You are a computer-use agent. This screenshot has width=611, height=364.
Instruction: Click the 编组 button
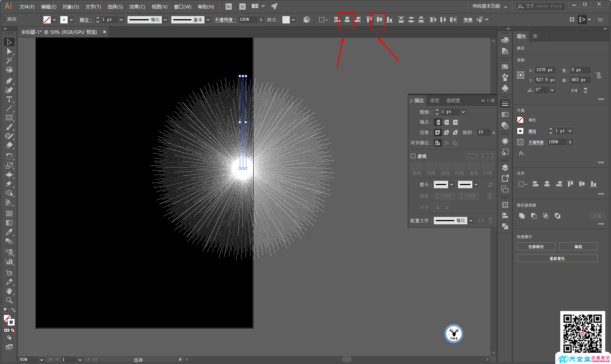coord(578,247)
